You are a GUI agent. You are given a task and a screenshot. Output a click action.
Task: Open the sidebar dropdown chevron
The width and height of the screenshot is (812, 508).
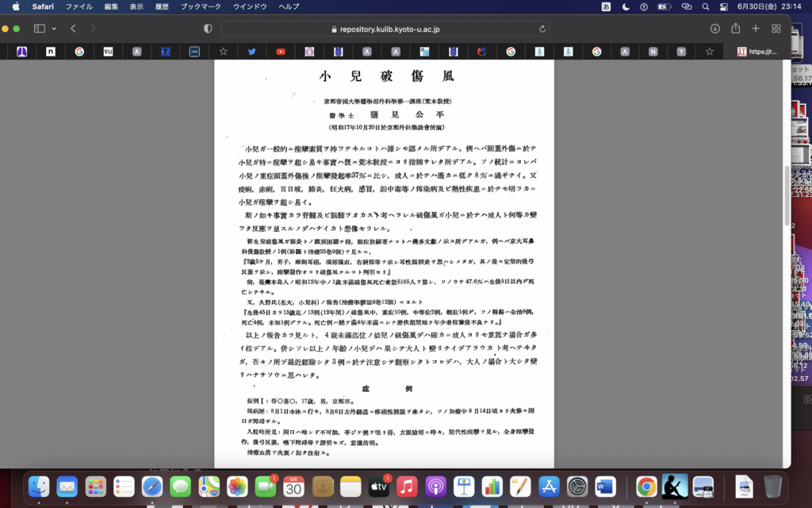pyautogui.click(x=54, y=29)
